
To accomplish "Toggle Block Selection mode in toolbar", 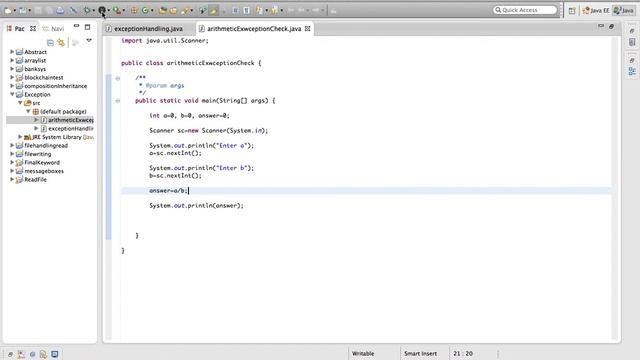I will 235,10.
